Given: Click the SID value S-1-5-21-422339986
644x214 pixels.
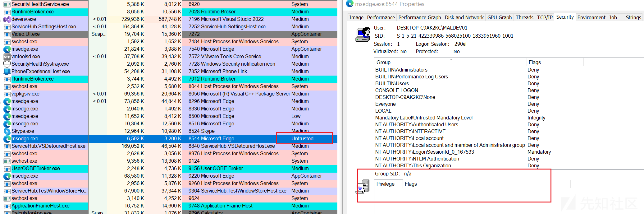Looking at the screenshot, I should [455, 36].
